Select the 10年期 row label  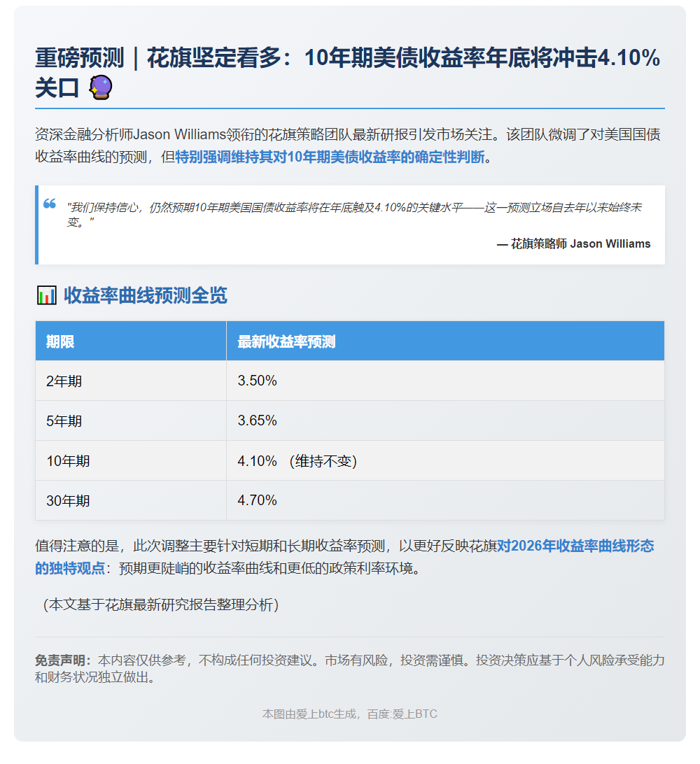pyautogui.click(x=68, y=461)
